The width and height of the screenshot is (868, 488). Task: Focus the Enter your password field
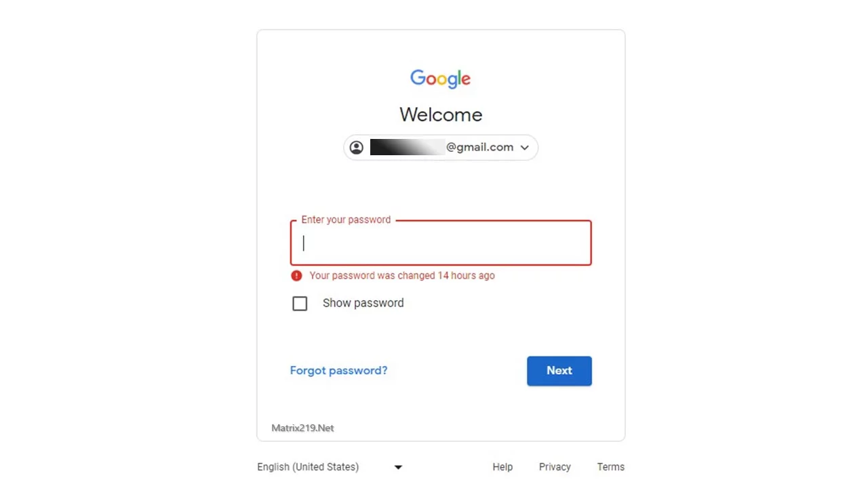[x=441, y=243]
